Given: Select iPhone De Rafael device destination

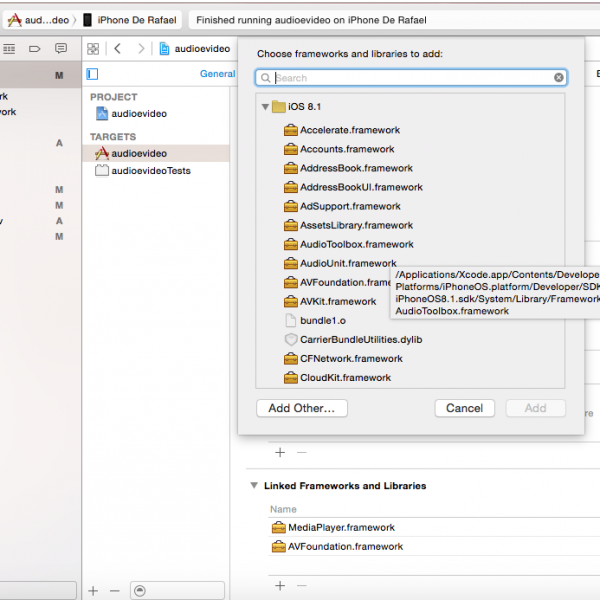Looking at the screenshot, I should [x=130, y=20].
